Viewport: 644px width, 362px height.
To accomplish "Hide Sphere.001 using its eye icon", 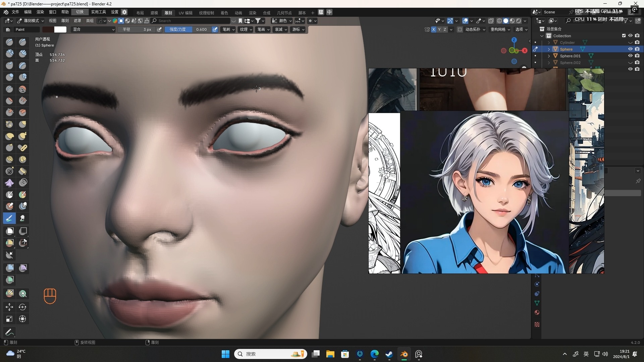I will tap(631, 56).
